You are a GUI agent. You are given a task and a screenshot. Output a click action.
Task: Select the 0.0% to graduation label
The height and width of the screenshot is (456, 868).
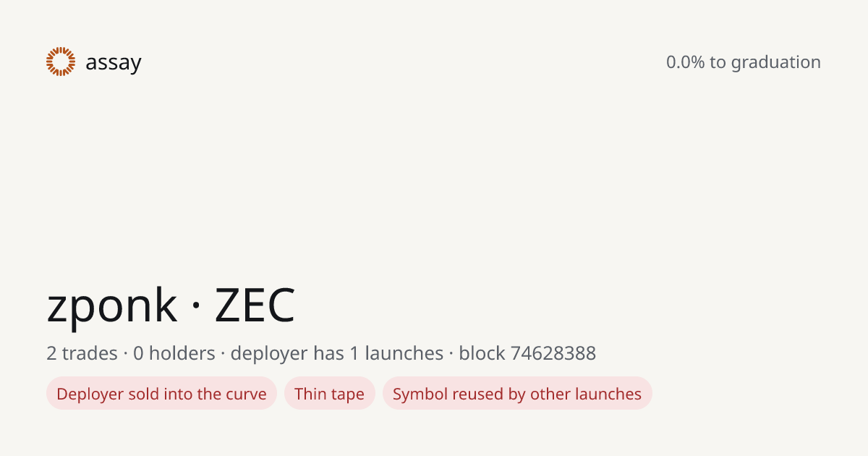[744, 62]
